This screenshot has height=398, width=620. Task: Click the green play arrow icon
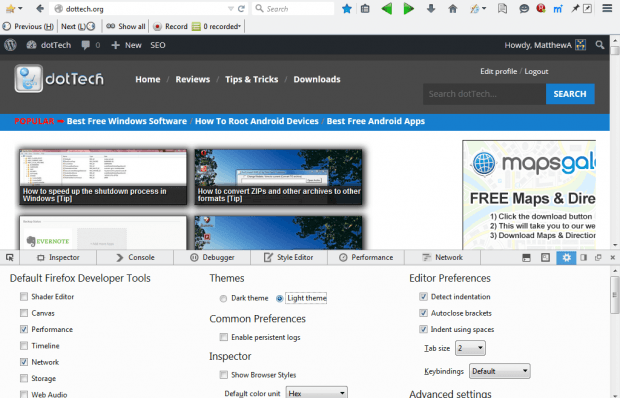408,9
